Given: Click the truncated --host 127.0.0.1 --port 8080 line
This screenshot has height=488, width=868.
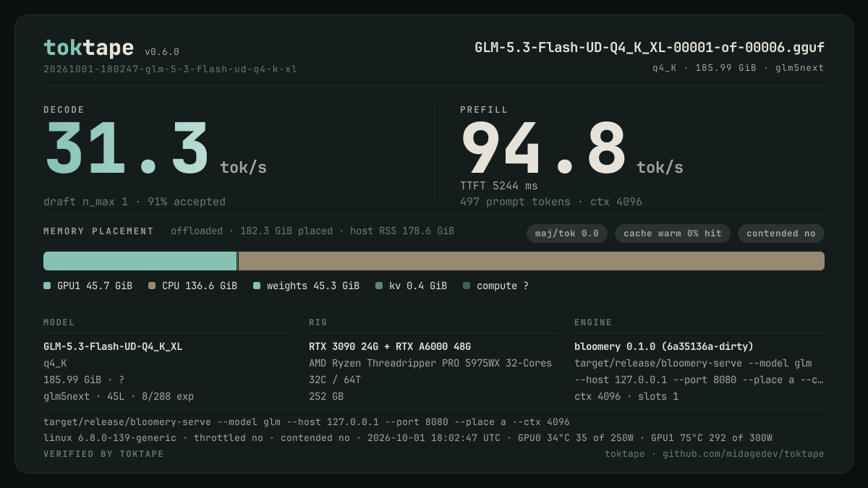Looking at the screenshot, I should pos(699,380).
